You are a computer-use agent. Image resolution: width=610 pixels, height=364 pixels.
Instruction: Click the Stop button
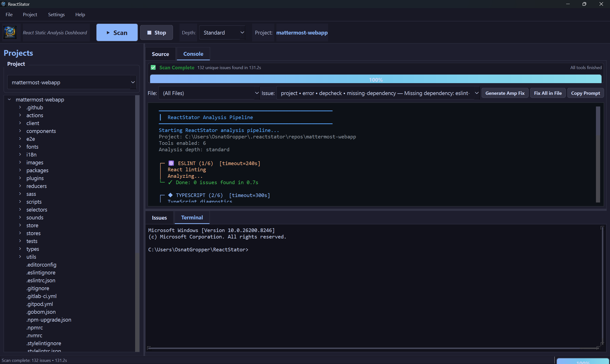click(157, 32)
